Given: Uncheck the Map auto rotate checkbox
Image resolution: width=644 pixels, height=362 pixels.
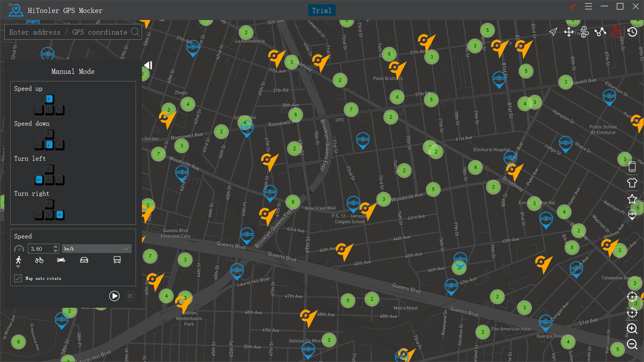Looking at the screenshot, I should [x=18, y=278].
